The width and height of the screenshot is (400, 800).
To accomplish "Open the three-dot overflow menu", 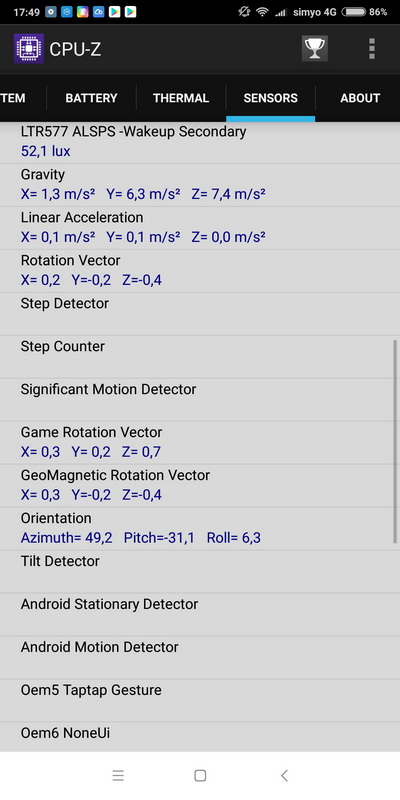I will coord(372,48).
